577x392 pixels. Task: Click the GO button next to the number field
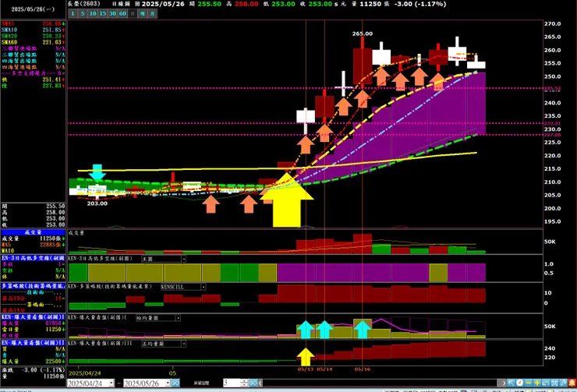253,383
